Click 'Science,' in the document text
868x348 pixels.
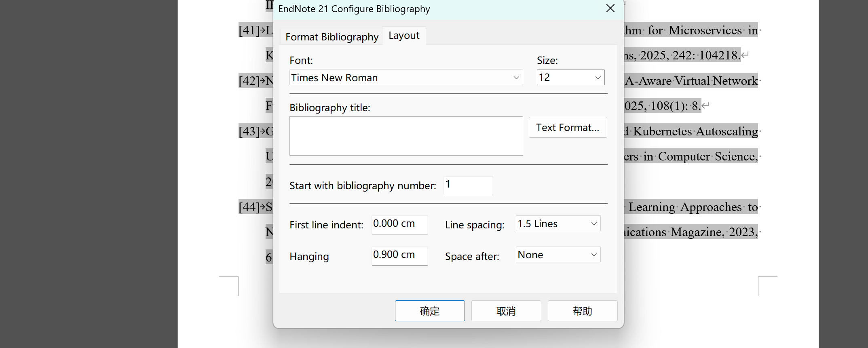pyautogui.click(x=736, y=156)
